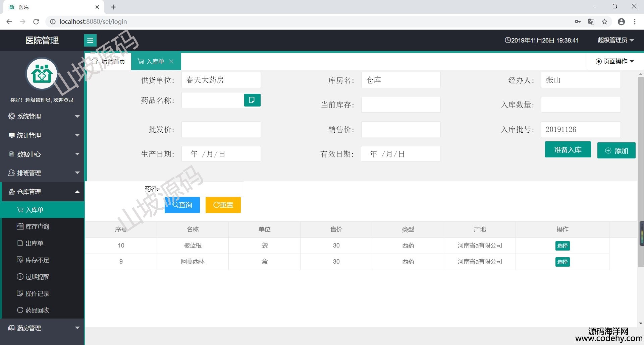Image resolution: width=644 pixels, height=345 pixels.
Task: Close the 入库单 tab with its X
Action: 171,61
